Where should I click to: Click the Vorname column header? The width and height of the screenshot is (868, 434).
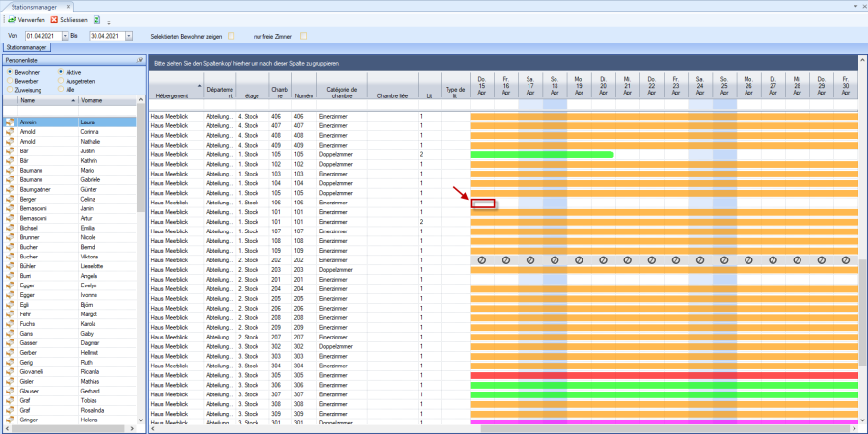[107, 101]
